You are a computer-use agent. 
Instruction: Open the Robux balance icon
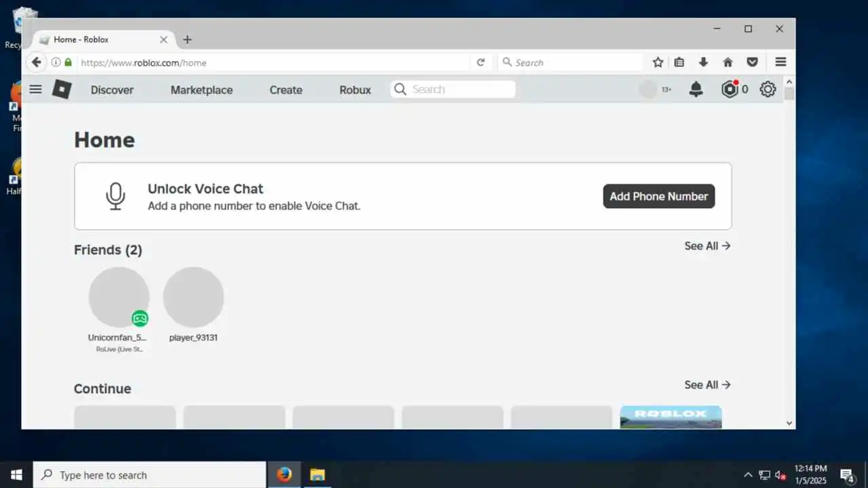[x=730, y=89]
